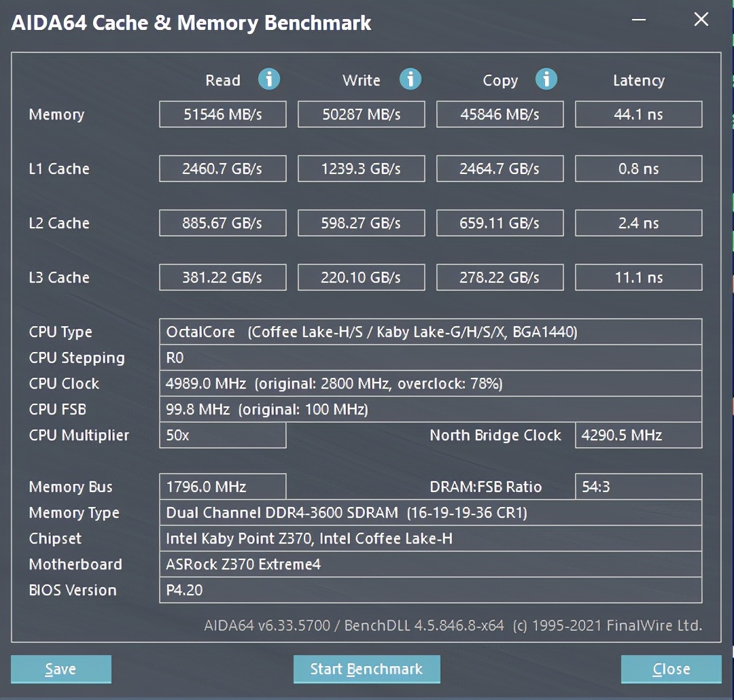Click the BIOS Version P4.20 field

430,590
